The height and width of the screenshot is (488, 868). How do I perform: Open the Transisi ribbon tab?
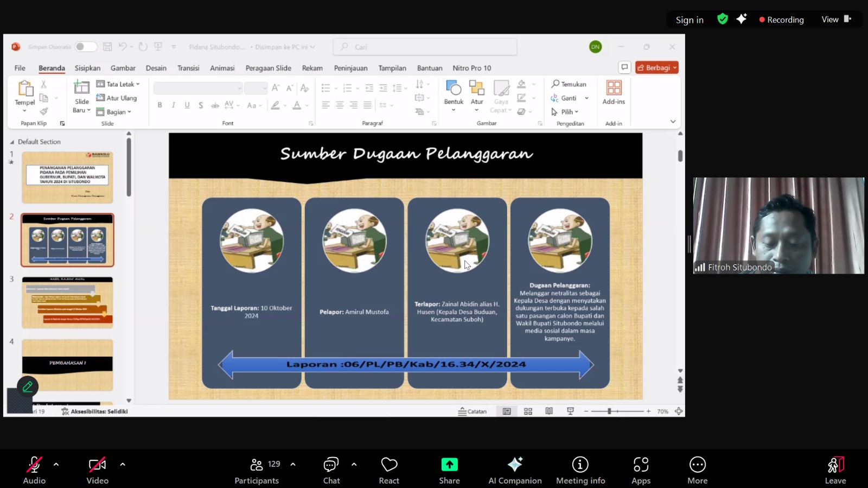pyautogui.click(x=188, y=68)
